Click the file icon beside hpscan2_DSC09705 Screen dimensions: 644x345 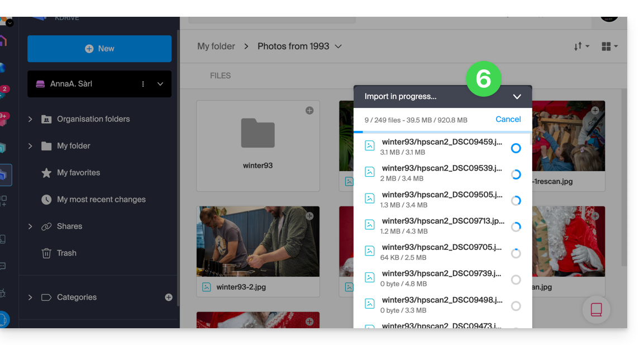coord(370,251)
